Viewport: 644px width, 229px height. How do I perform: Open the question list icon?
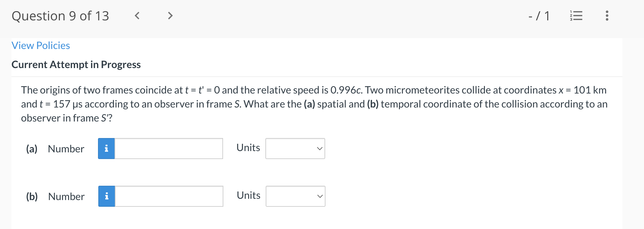pos(576,16)
